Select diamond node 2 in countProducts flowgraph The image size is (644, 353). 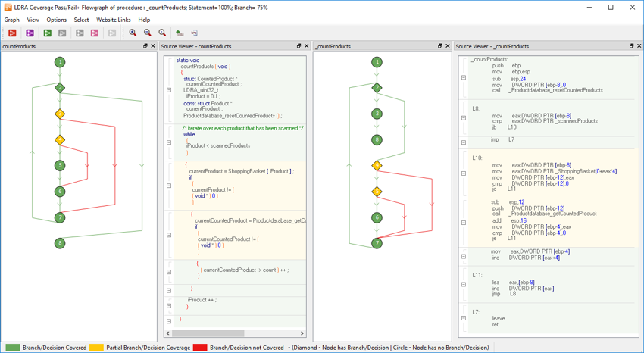click(60, 87)
